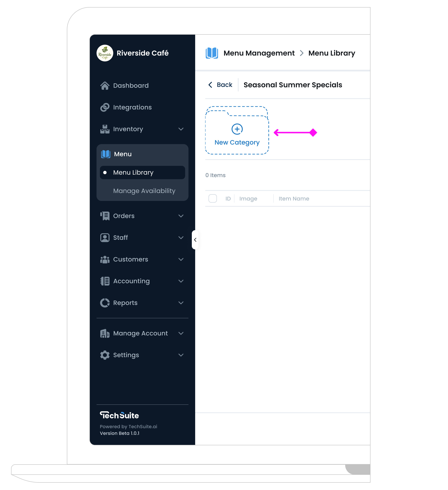The image size is (448, 490).
Task: Collapse the sidebar with the chevron handle
Action: [x=195, y=240]
